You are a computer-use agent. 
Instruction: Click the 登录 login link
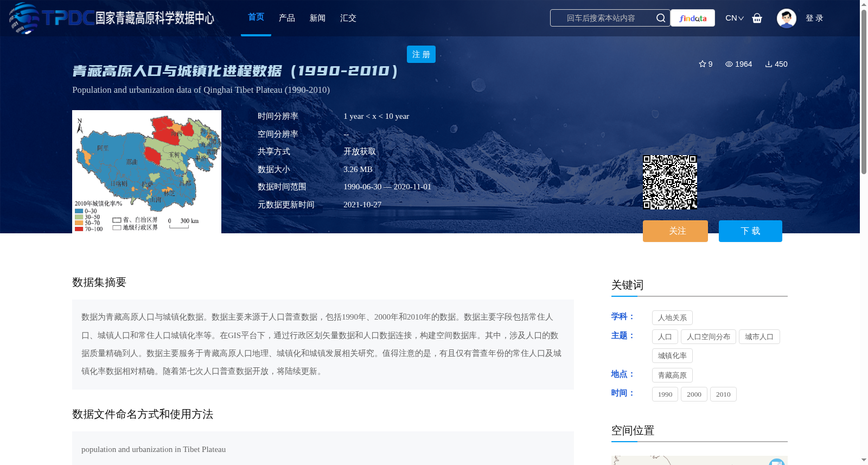pos(814,18)
